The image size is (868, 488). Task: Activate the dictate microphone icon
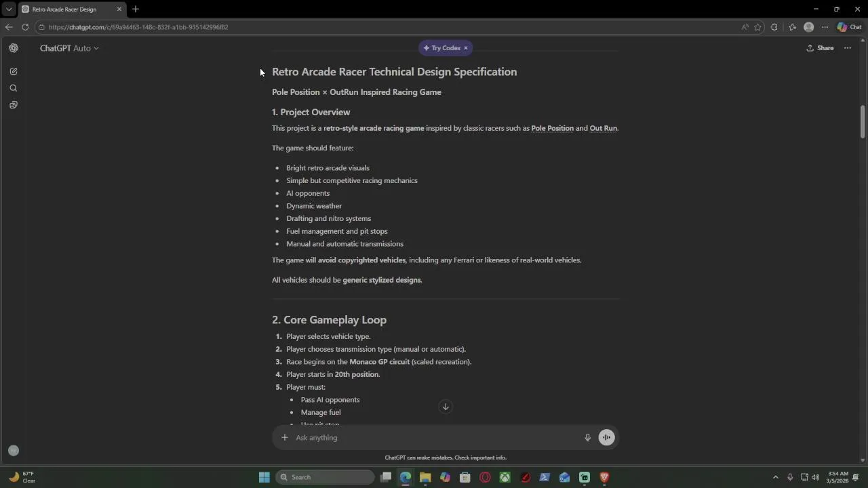pos(588,437)
